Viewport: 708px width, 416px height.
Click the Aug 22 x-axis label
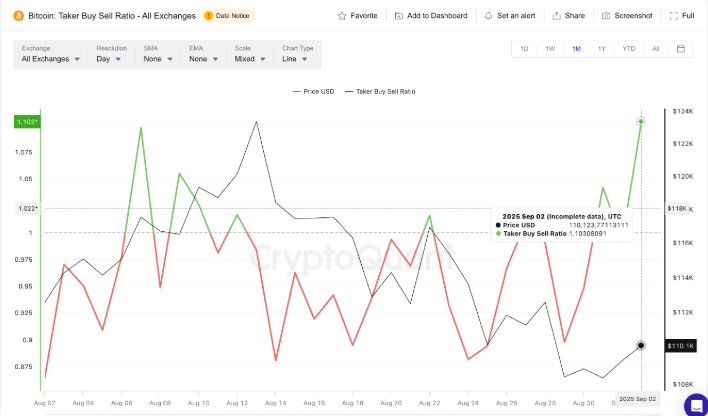coord(429,403)
